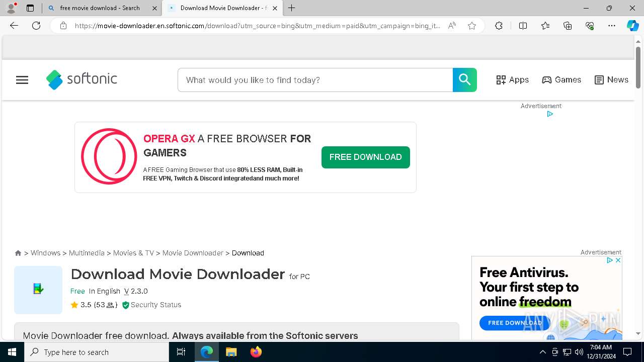This screenshot has height=362, width=644.
Task: Open File Explorer from the taskbar
Action: [231, 352]
